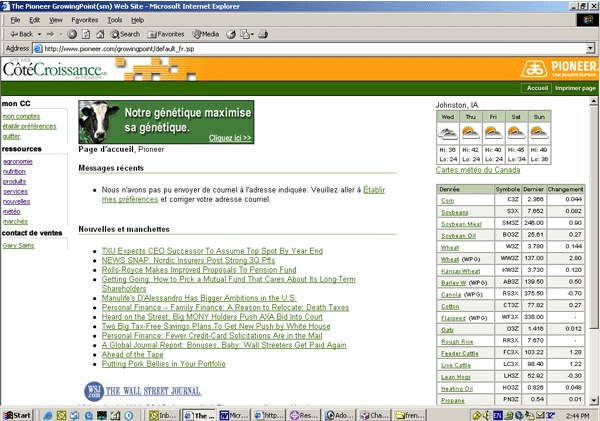The height and width of the screenshot is (421, 600).
Task: Click the Pioneer logo in the header
Action: [558, 69]
